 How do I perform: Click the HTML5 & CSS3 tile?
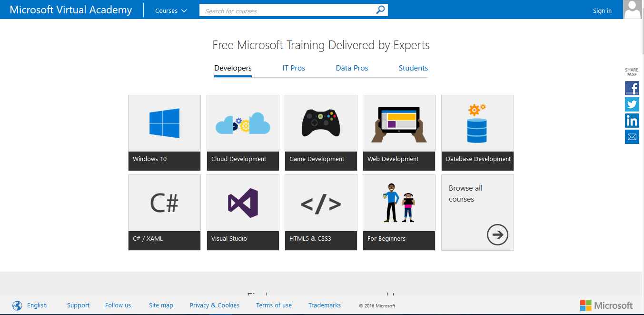[321, 212]
